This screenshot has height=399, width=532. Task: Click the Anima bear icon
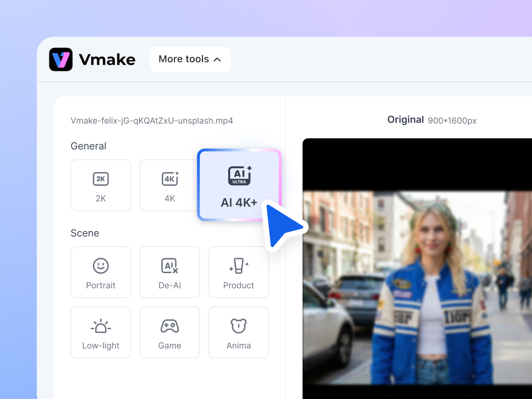click(239, 326)
